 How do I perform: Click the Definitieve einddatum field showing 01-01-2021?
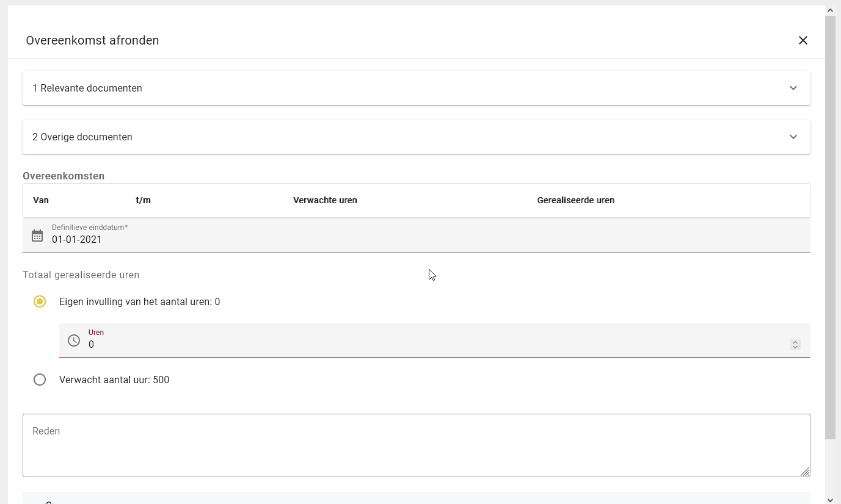click(x=76, y=239)
